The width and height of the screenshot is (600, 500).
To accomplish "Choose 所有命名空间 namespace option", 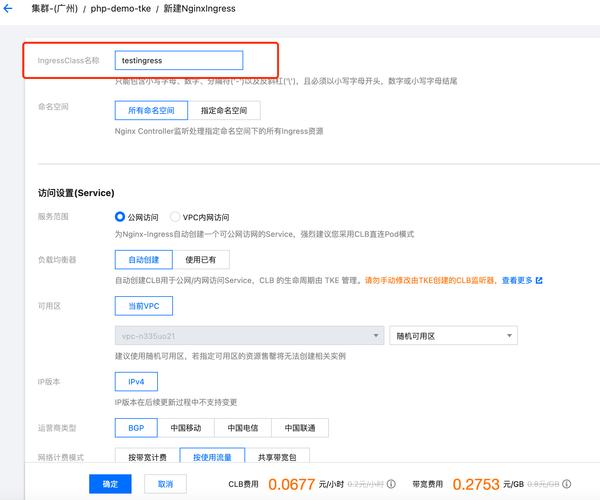I will (x=151, y=111).
